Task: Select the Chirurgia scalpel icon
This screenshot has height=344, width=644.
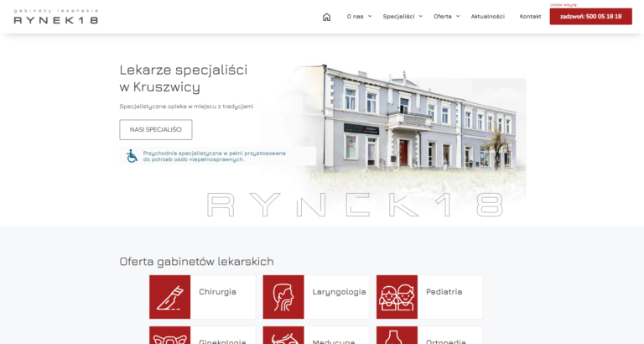Action: coord(169,297)
